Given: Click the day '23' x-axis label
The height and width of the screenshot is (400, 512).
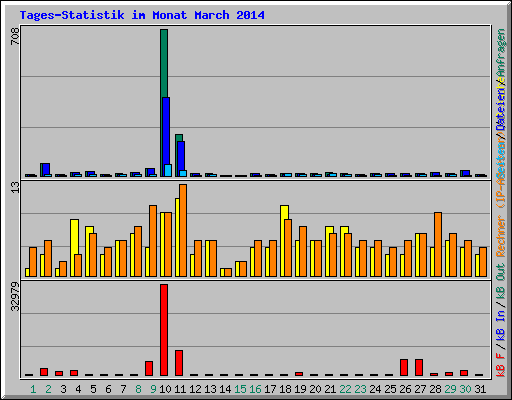Looking at the screenshot, I should click(360, 389).
